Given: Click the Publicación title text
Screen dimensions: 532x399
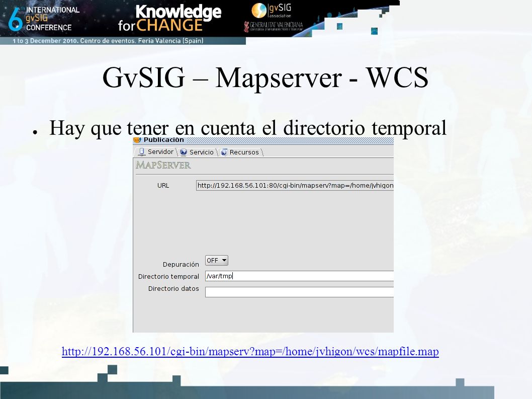Looking at the screenshot, I should click(163, 140).
